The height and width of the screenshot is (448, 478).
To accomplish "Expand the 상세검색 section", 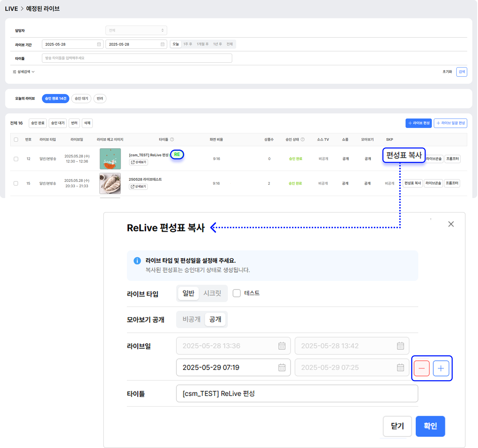I will click(24, 72).
